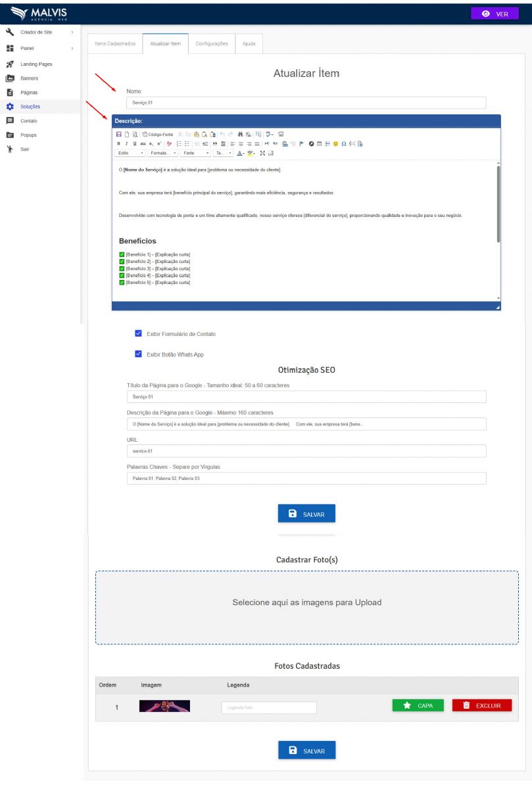The image size is (532, 789).
Task: Insert special character using Omega icon
Action: (x=344, y=143)
